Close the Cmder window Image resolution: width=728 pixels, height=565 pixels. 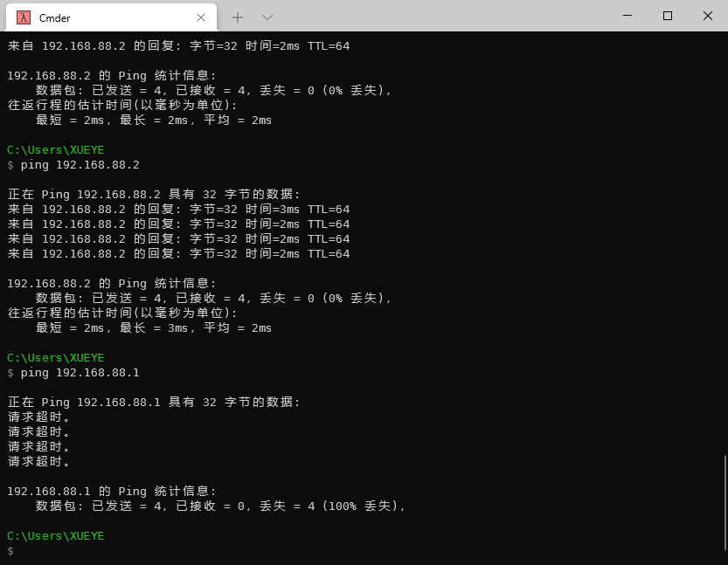pos(708,16)
